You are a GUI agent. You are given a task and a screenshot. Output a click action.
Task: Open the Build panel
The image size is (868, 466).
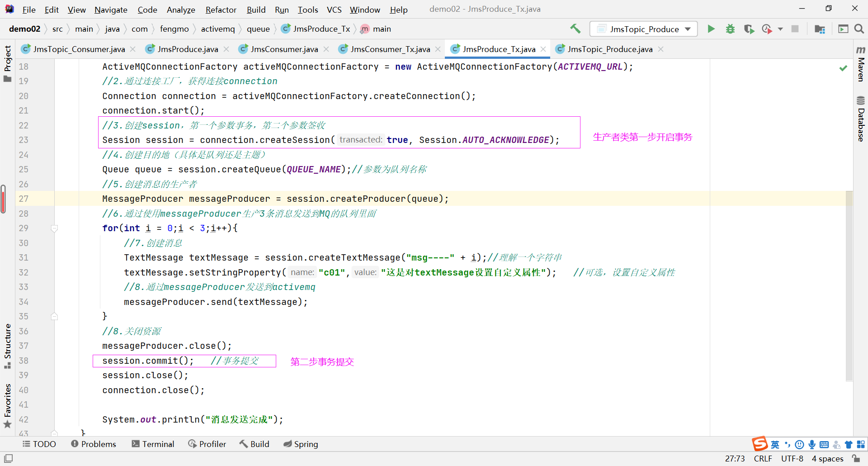click(255, 444)
